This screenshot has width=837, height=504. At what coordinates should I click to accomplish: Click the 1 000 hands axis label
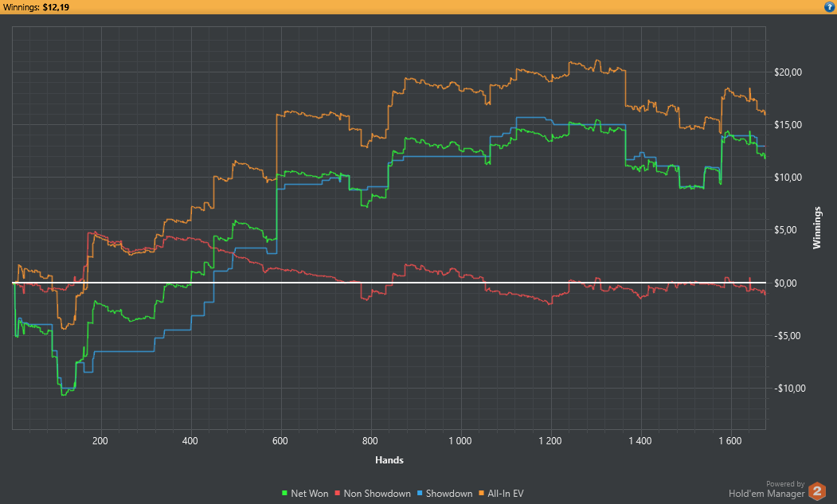460,441
